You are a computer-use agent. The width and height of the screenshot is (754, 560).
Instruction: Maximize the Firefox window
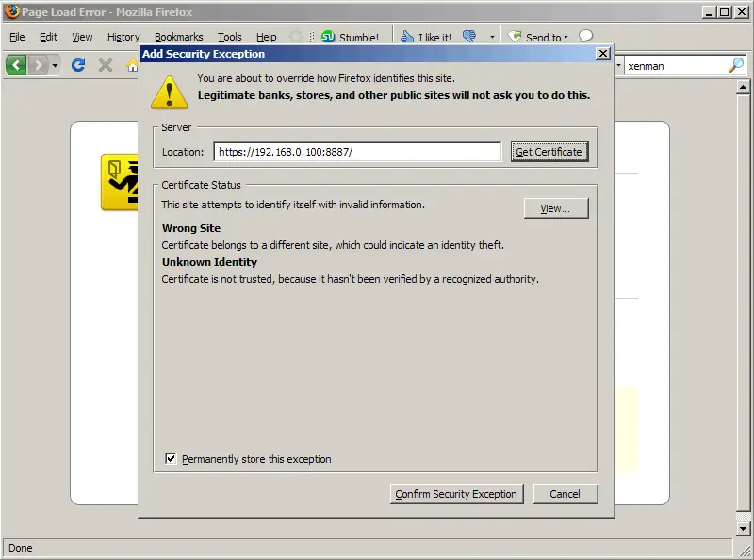click(x=724, y=11)
